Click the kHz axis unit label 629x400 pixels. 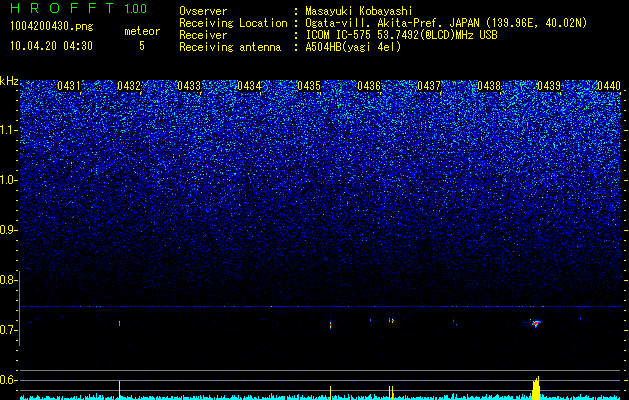coord(9,81)
